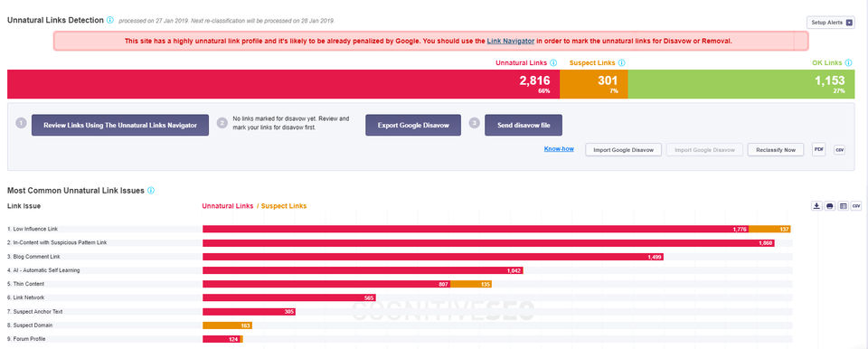The height and width of the screenshot is (349, 868).
Task: Click the Suspect Anchor Text bar 305
Action: (x=250, y=312)
